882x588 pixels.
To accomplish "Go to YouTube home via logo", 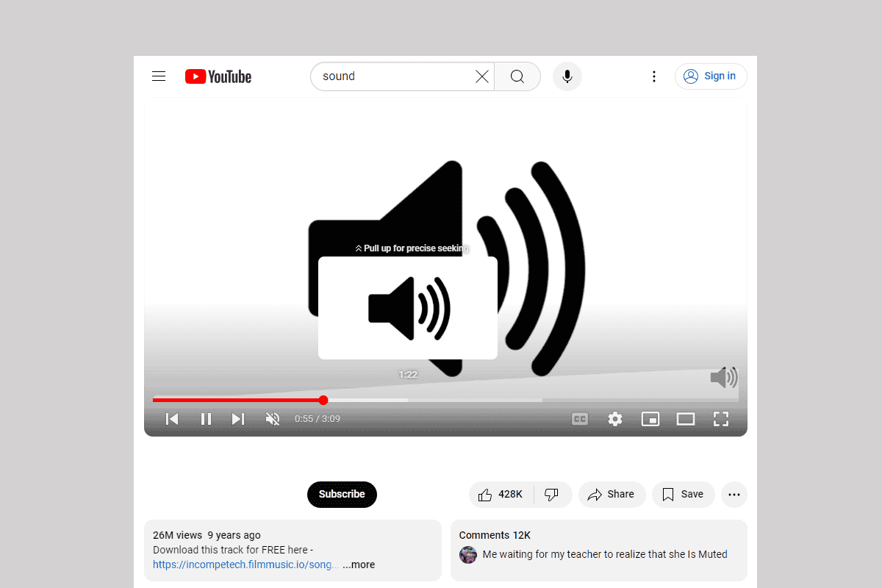I will tap(218, 76).
